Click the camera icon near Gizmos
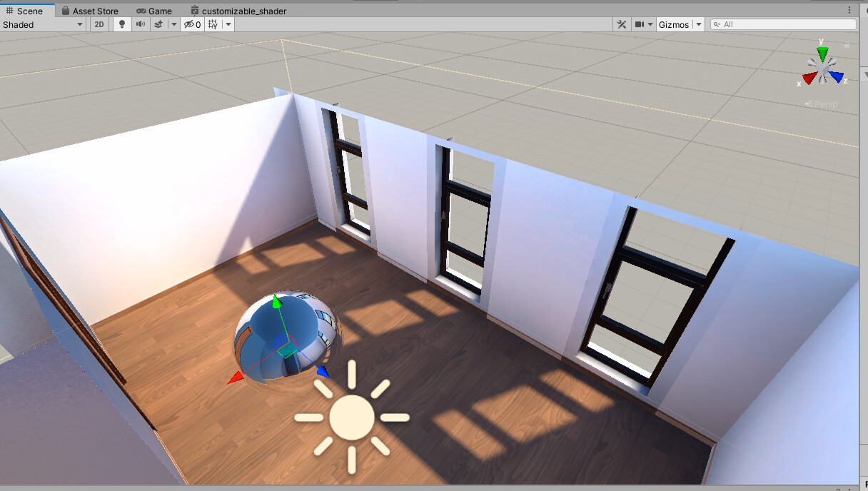 click(x=641, y=24)
